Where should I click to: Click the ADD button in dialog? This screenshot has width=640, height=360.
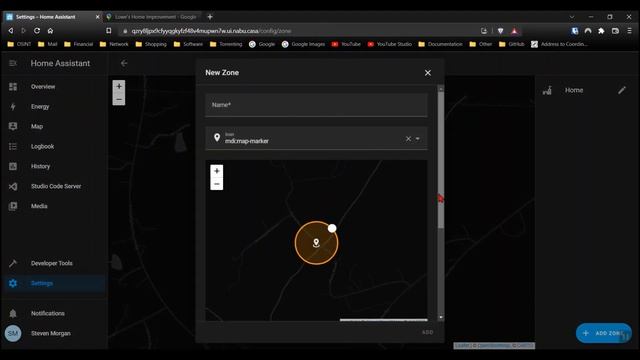[427, 332]
